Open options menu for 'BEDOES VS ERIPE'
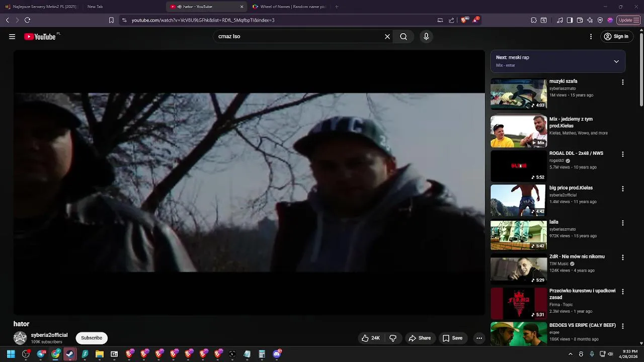Screen dimensions: 644x362 [623, 326]
